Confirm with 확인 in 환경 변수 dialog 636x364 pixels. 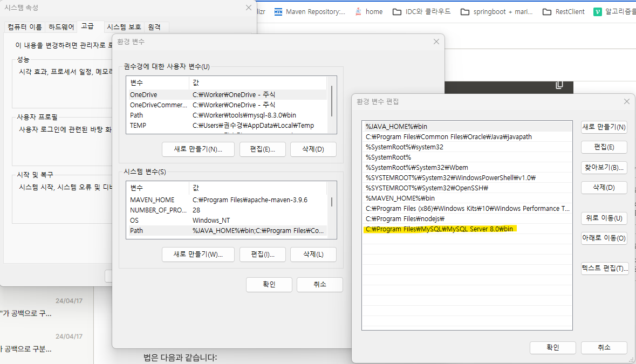pos(269,285)
